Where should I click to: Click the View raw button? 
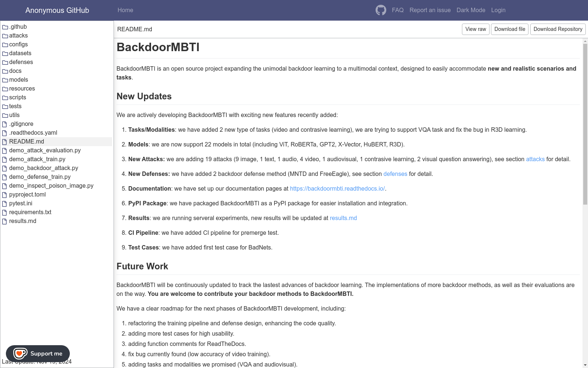click(x=476, y=29)
